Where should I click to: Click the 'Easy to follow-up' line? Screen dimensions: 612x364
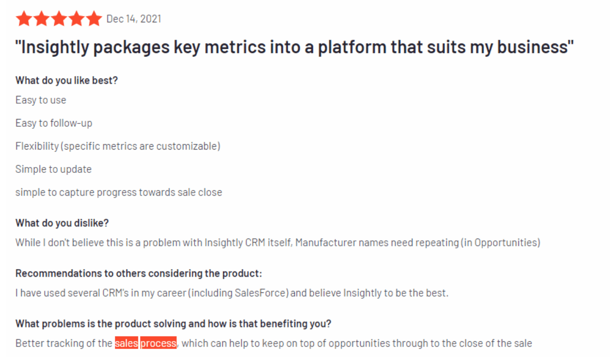coord(54,123)
